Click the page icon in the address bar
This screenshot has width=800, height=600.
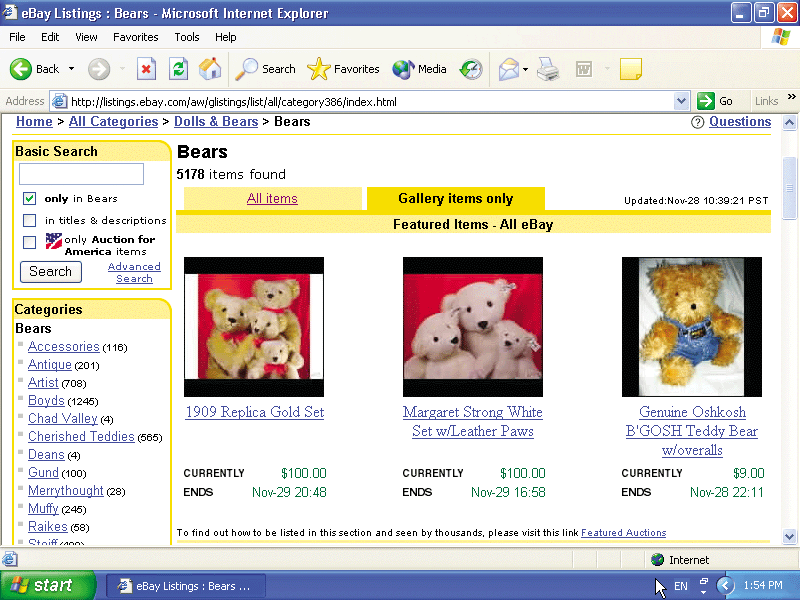click(x=60, y=102)
